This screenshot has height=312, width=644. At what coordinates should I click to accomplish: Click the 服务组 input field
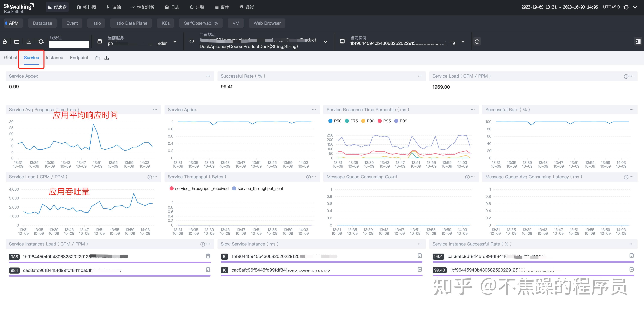[x=69, y=44]
